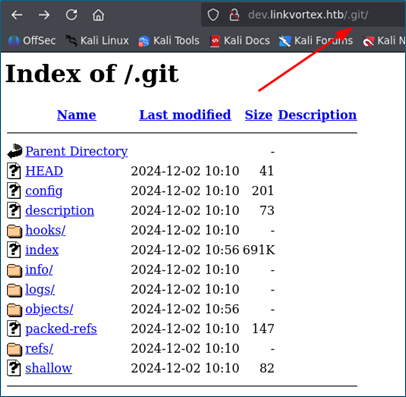Sort listing by the Name column
406x397 pixels.
click(x=77, y=115)
